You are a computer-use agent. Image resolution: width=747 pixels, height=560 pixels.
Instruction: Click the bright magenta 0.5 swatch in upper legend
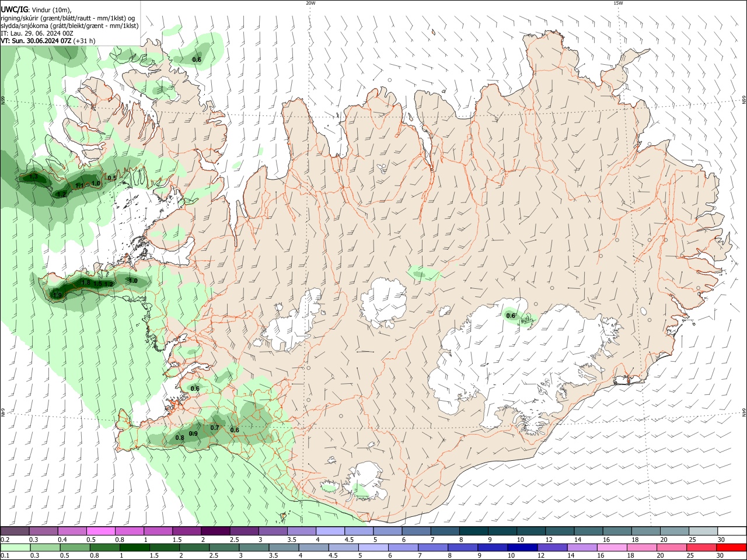click(100, 531)
